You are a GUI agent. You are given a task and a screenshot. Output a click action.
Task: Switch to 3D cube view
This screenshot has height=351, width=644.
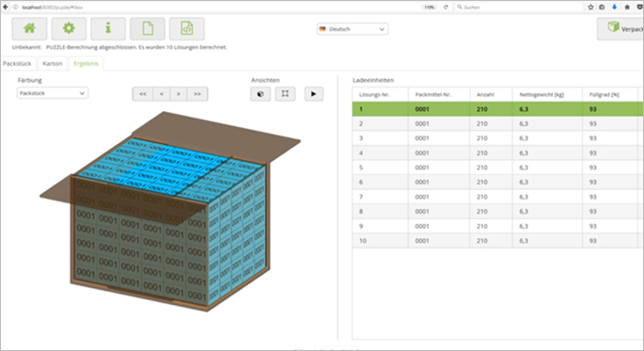point(260,94)
